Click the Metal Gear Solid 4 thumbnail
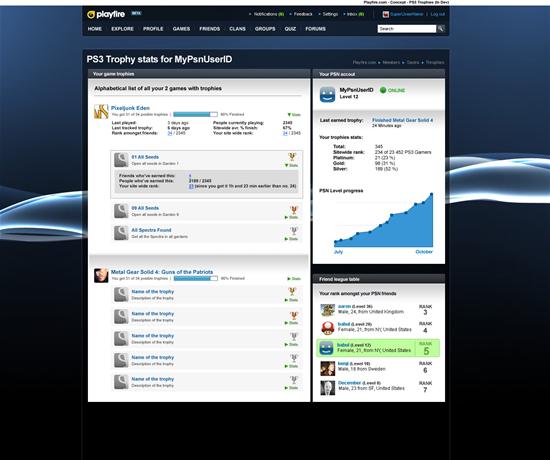This screenshot has width=550, height=460. pos(101,275)
